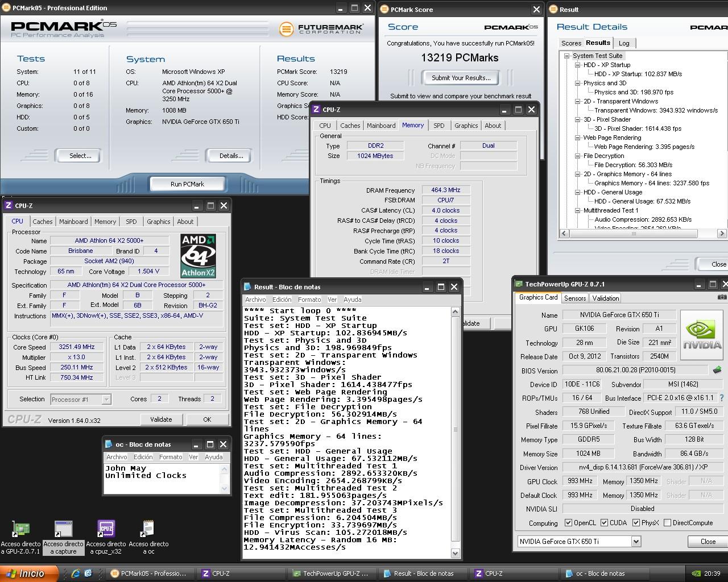
Task: Open Ayuda menu in Result Notepad
Action: tap(352, 300)
